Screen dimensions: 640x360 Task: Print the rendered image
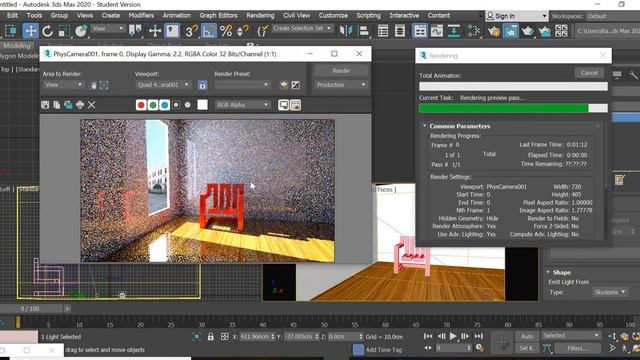(x=80, y=105)
